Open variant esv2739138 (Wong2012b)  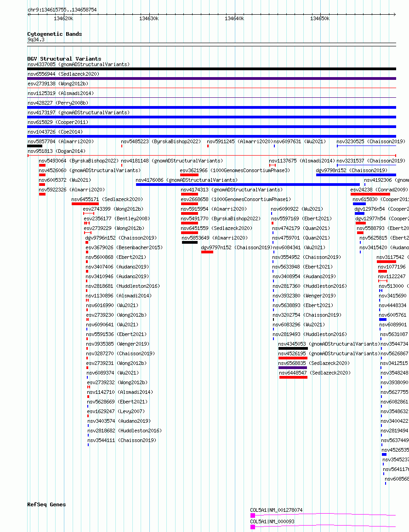pyautogui.click(x=58, y=84)
